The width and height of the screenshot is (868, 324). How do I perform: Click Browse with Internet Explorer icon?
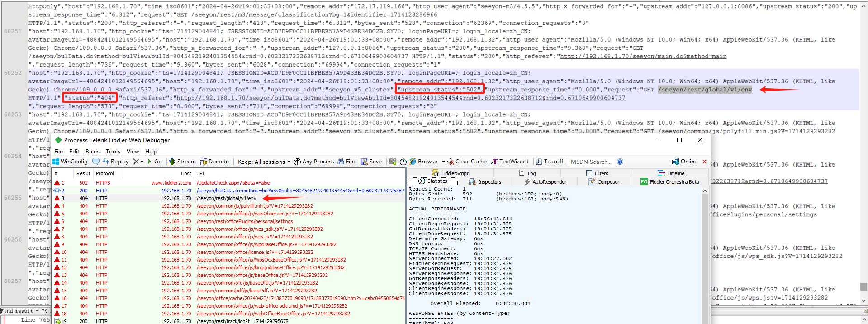click(x=413, y=162)
